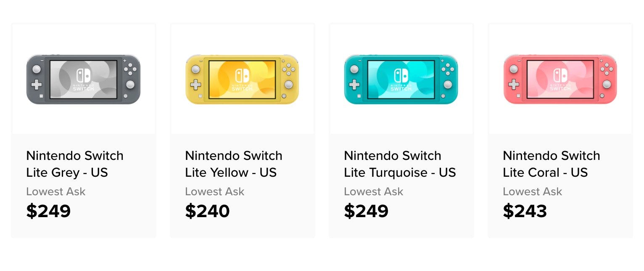
Task: Select the $249 price under Grey Switch Lite
Action: 48,211
